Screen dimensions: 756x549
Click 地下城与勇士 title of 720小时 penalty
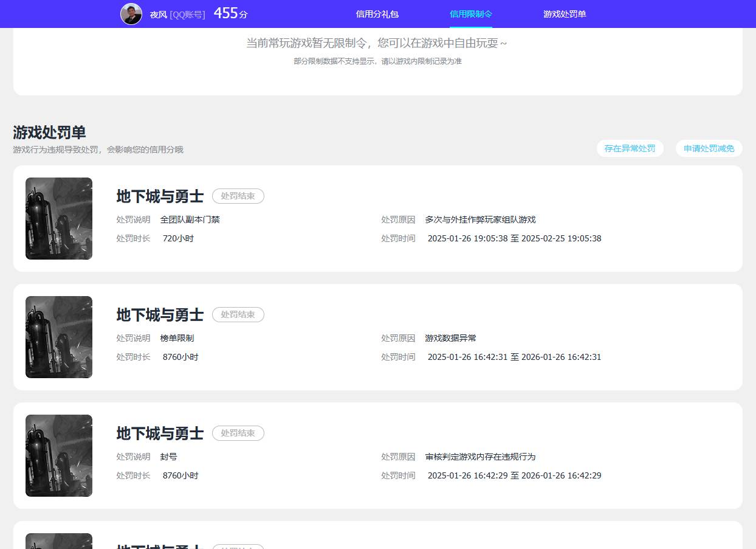point(160,196)
